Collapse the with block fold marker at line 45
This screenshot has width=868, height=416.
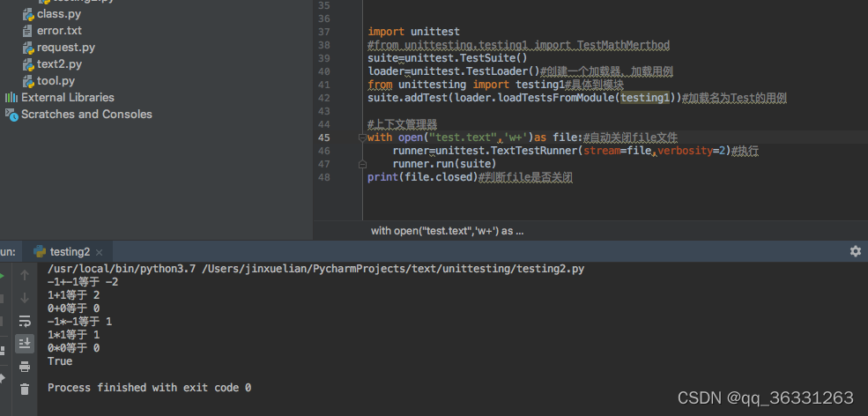[362, 137]
